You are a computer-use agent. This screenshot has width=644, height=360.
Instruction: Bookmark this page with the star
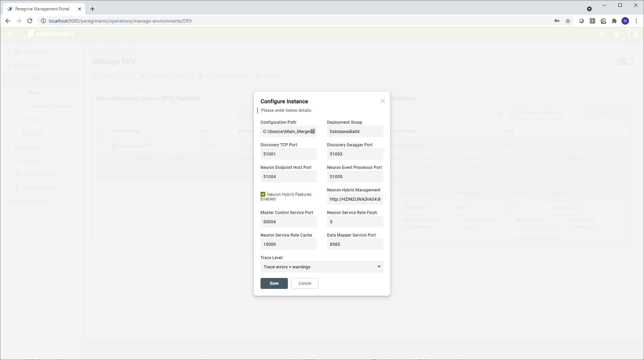[568, 21]
